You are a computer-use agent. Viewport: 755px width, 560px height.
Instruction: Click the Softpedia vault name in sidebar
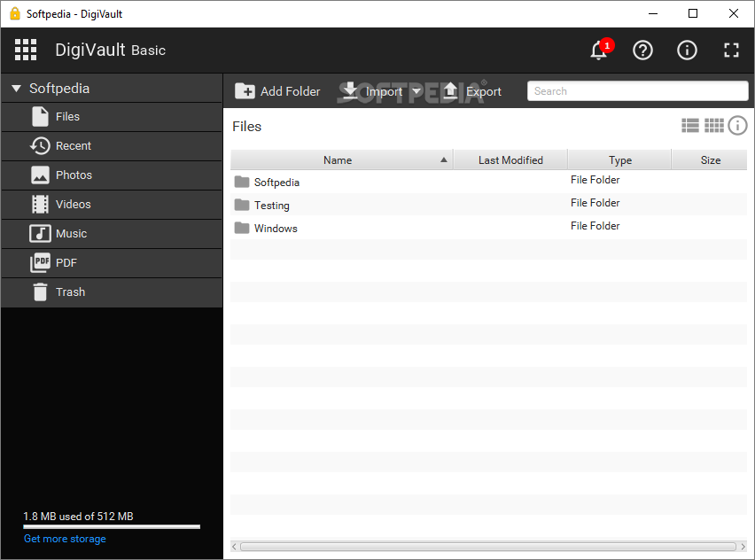59,89
